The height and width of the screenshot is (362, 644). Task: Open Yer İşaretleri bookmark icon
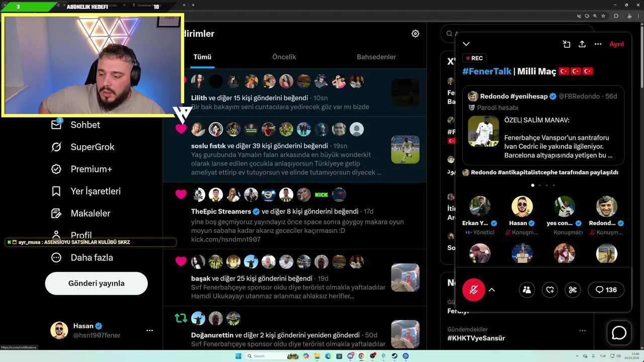pyautogui.click(x=56, y=191)
